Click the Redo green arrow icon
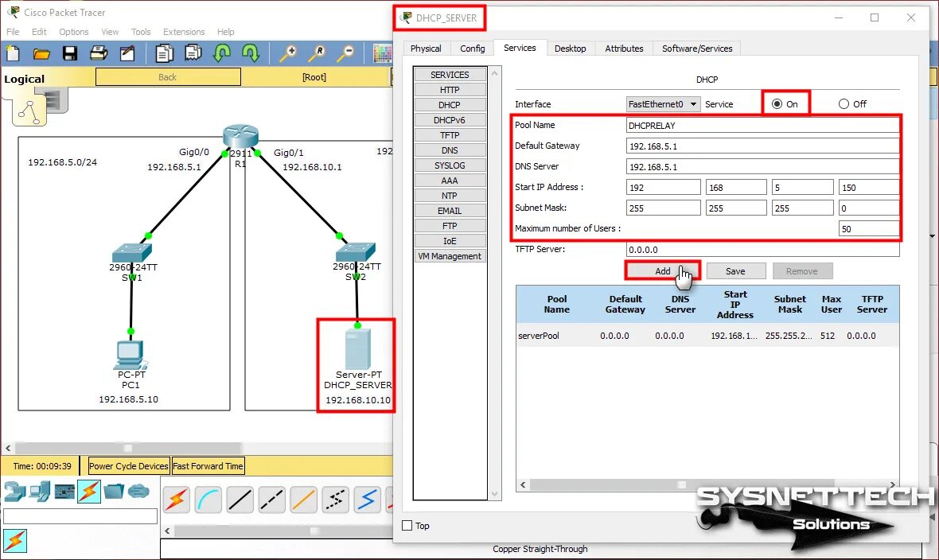 [x=251, y=54]
